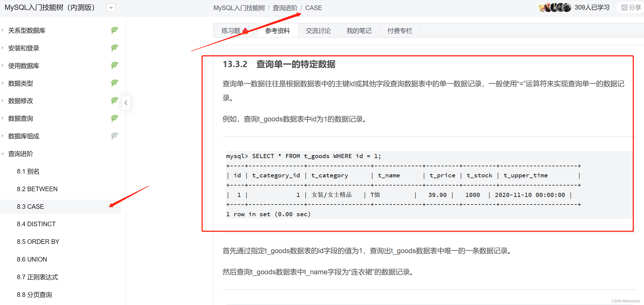
Task: Click CASE breadcrumb item
Action: (313, 8)
